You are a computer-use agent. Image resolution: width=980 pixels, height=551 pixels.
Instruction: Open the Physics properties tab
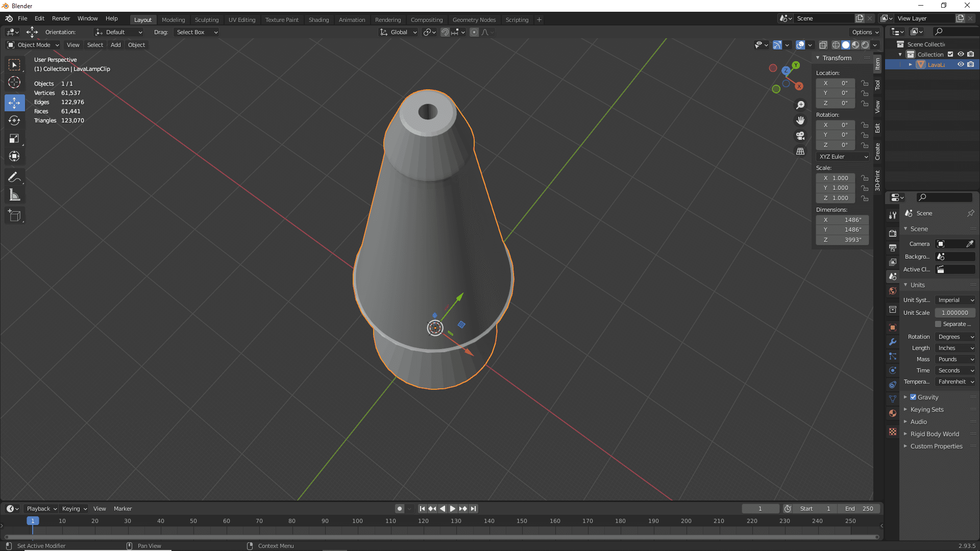point(893,370)
